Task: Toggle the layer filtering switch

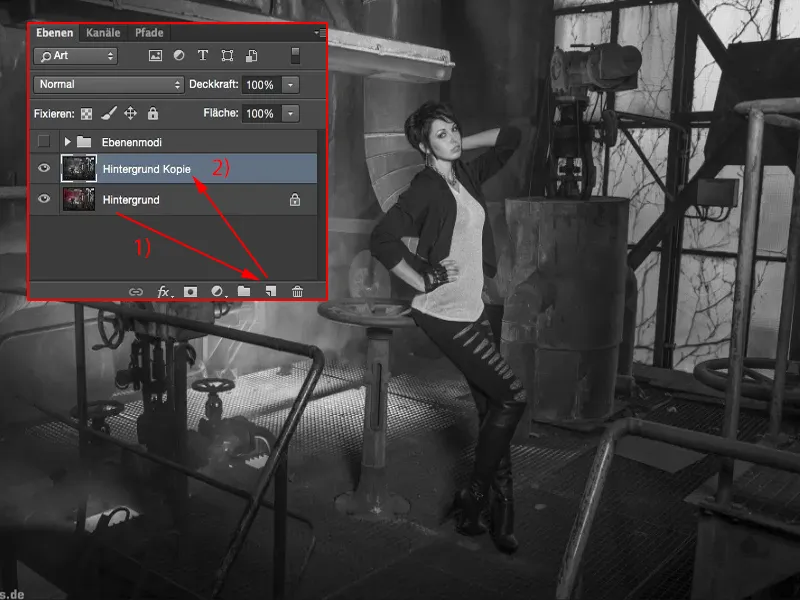Action: click(x=295, y=56)
